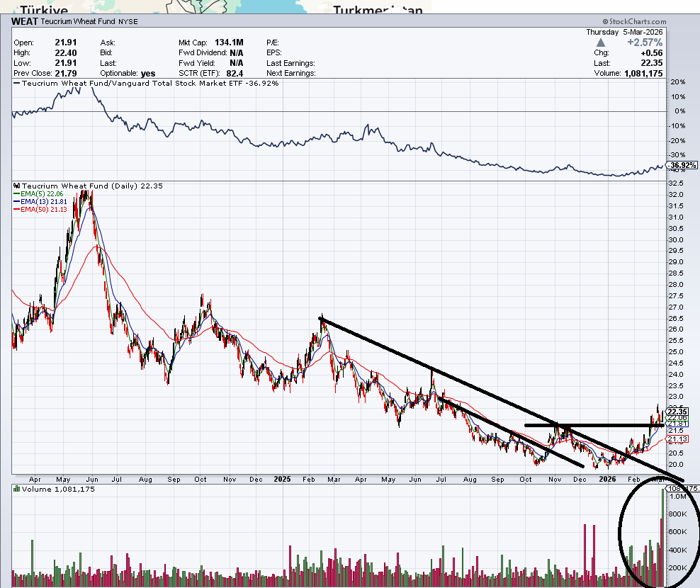
Task: Click the Last value 22.35 in header
Action: point(652,63)
